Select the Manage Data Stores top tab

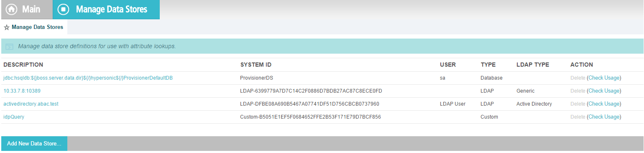click(x=106, y=9)
